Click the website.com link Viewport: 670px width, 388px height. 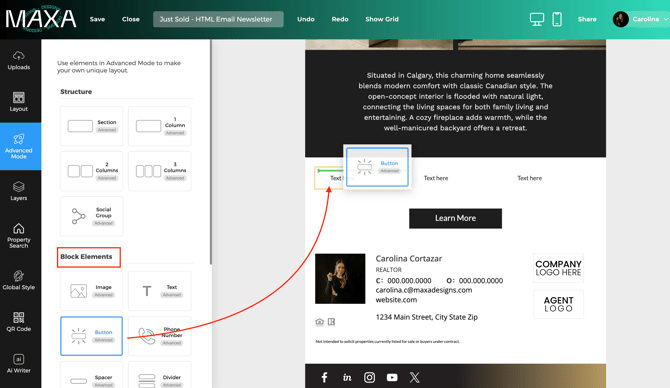click(x=396, y=300)
